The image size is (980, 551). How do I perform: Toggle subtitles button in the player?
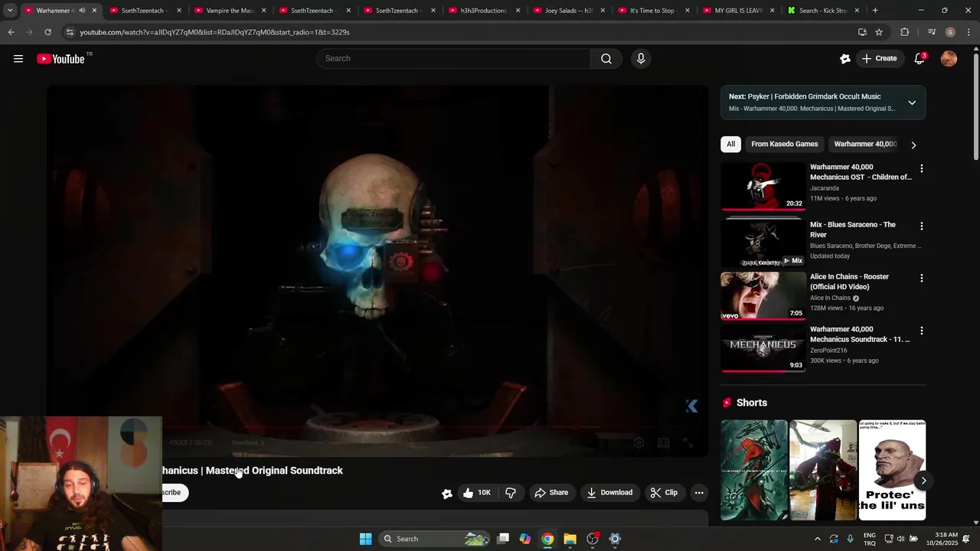point(614,442)
